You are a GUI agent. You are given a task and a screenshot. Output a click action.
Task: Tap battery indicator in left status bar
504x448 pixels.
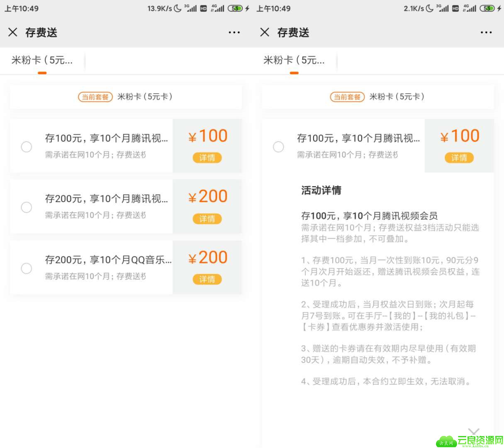click(235, 8)
